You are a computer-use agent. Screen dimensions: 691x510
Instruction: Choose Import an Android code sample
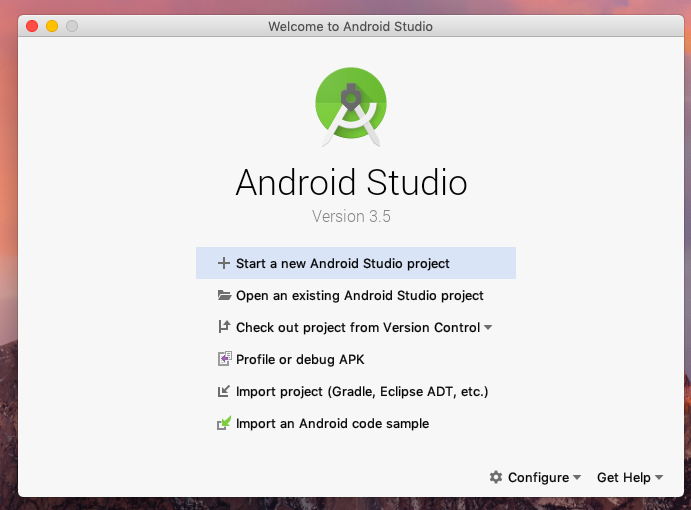click(356, 423)
